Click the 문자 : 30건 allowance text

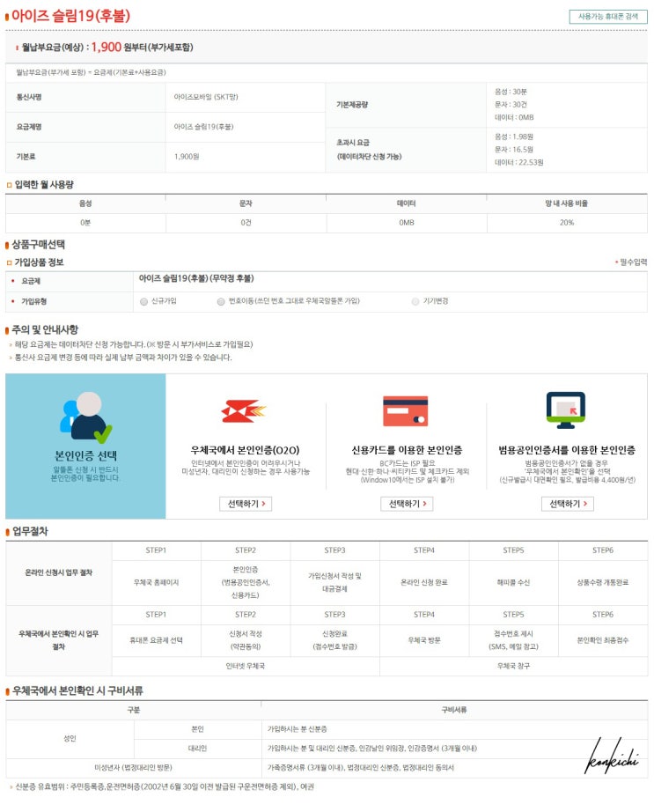click(x=511, y=105)
